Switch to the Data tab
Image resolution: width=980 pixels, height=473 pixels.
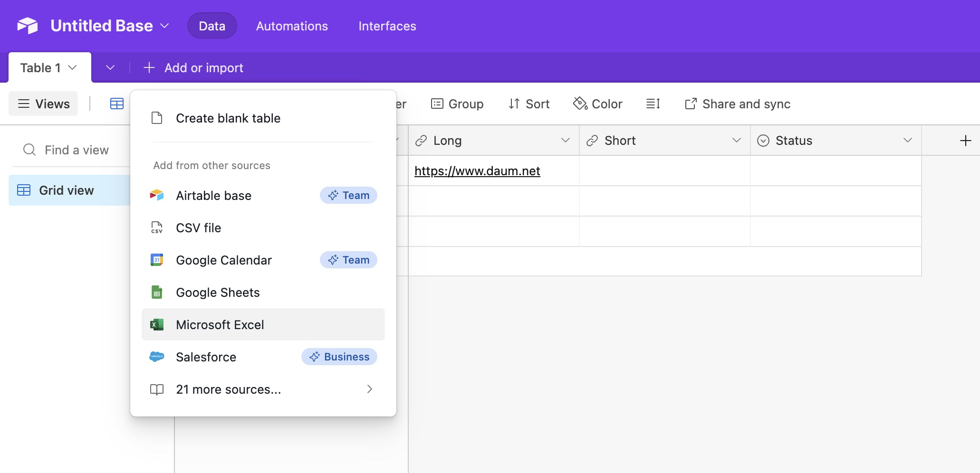(212, 26)
